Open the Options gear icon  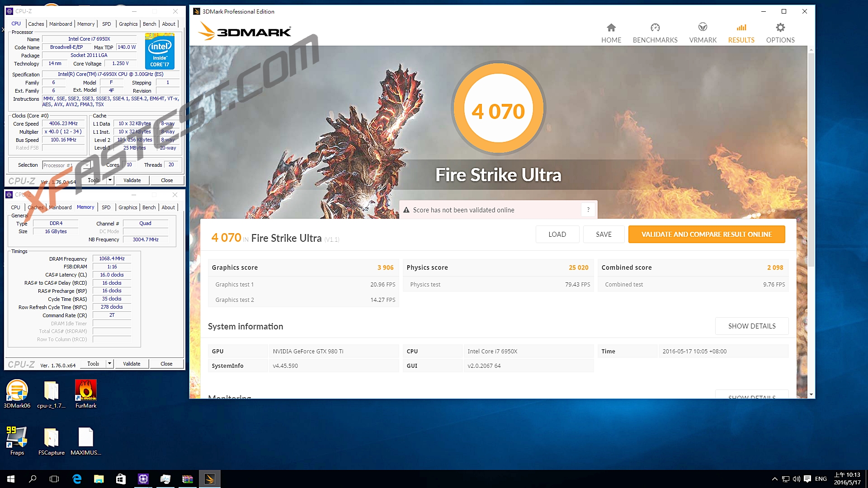pos(780,28)
